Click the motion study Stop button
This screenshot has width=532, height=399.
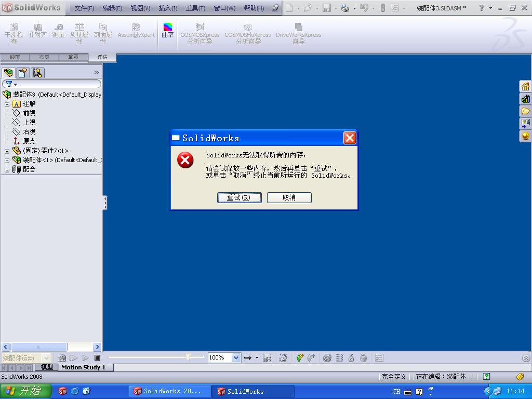point(97,358)
